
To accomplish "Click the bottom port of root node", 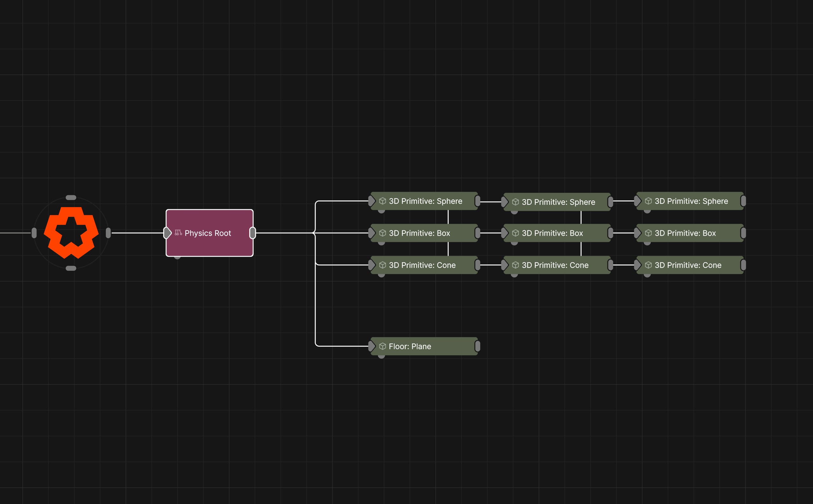I will pyautogui.click(x=71, y=268).
